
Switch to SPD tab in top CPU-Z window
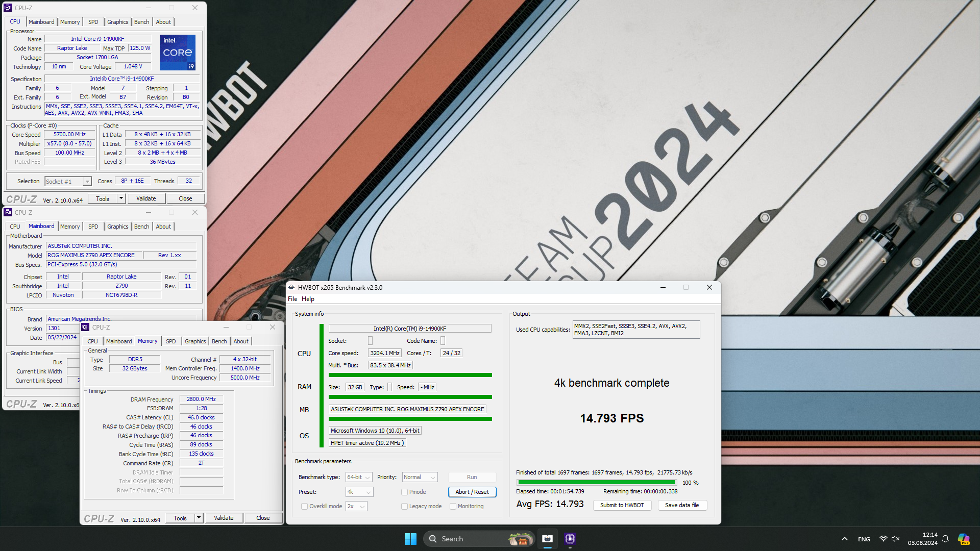(x=93, y=22)
